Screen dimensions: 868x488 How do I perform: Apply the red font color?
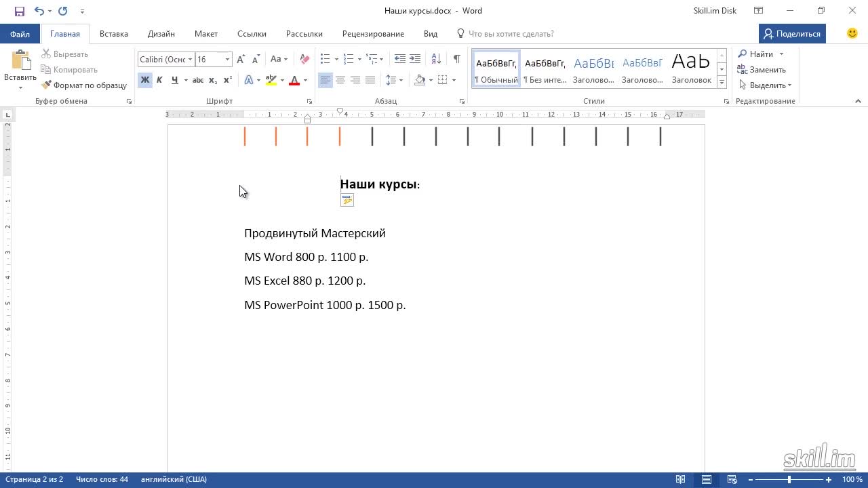pos(294,80)
